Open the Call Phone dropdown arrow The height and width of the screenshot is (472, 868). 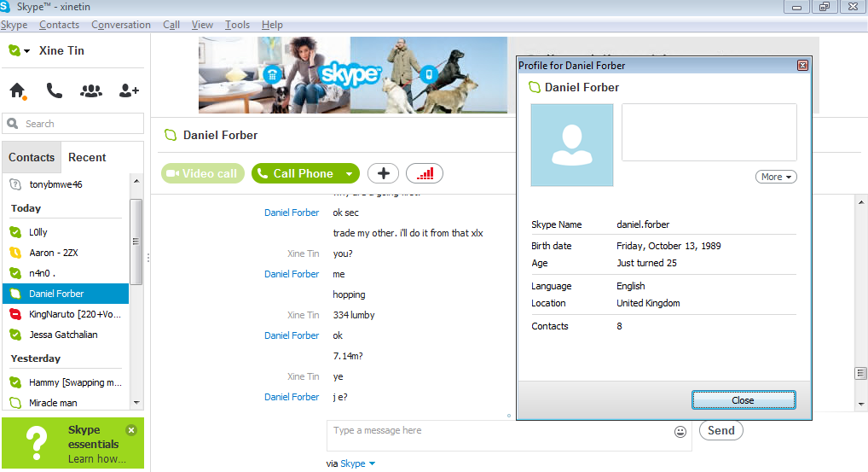[x=350, y=173]
